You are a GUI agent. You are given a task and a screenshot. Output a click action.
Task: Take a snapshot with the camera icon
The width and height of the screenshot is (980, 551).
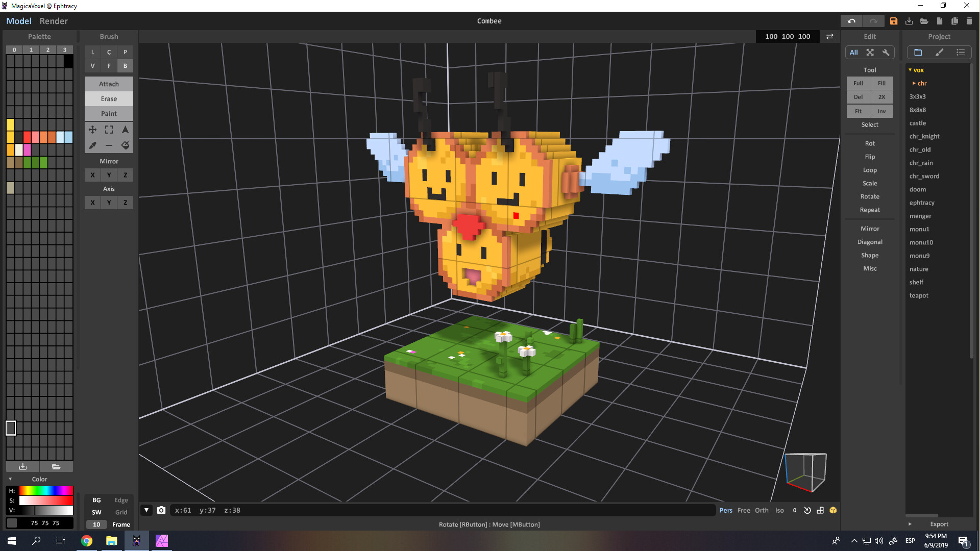click(x=161, y=510)
